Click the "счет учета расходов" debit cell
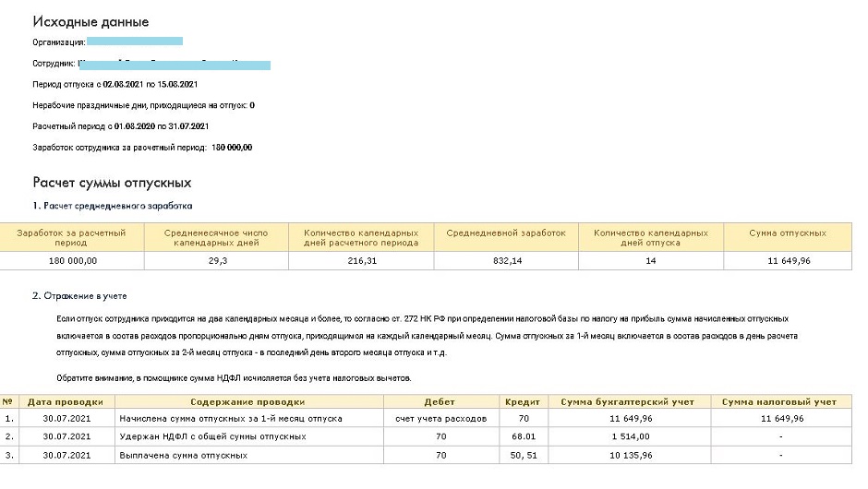The image size is (868, 489). pos(440,418)
